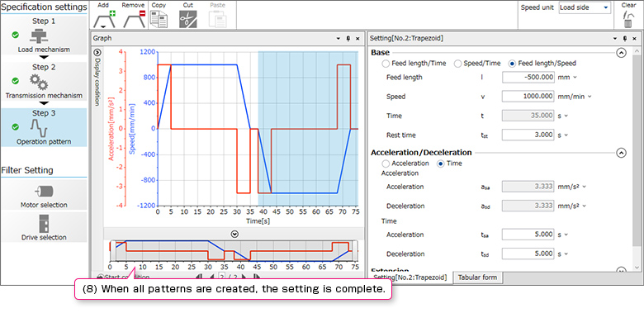Screen dimensions: 644x313
Task: Click the Specification settings heading
Action: [44, 7]
